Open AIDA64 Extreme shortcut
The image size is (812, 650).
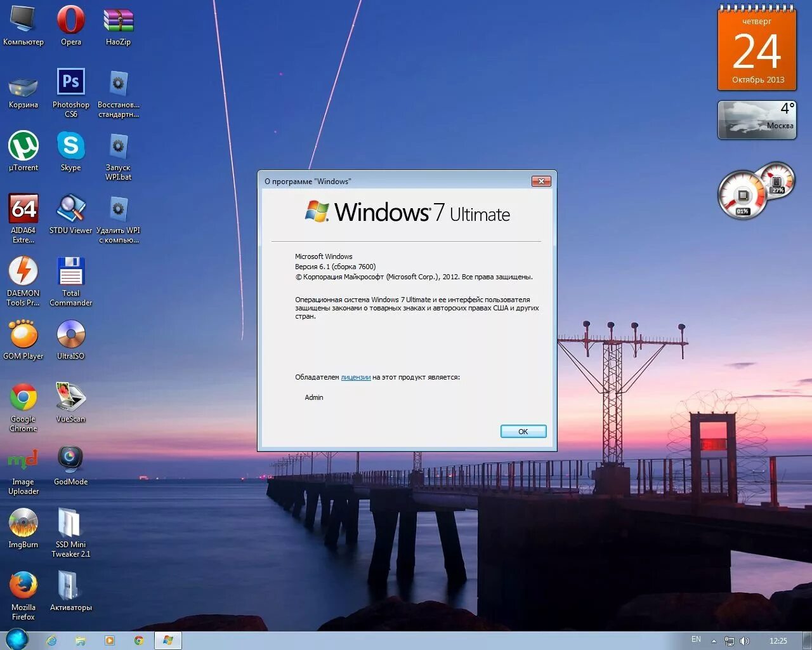(23, 218)
